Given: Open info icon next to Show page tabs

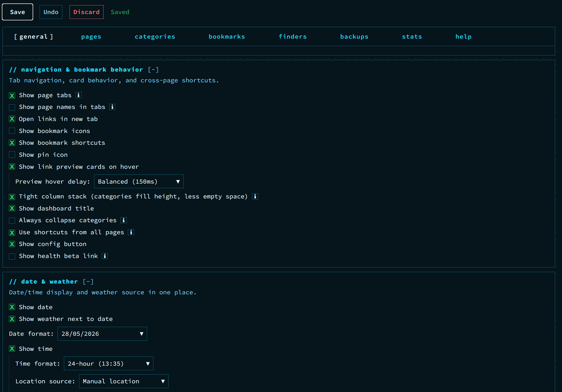Looking at the screenshot, I should tap(78, 95).
